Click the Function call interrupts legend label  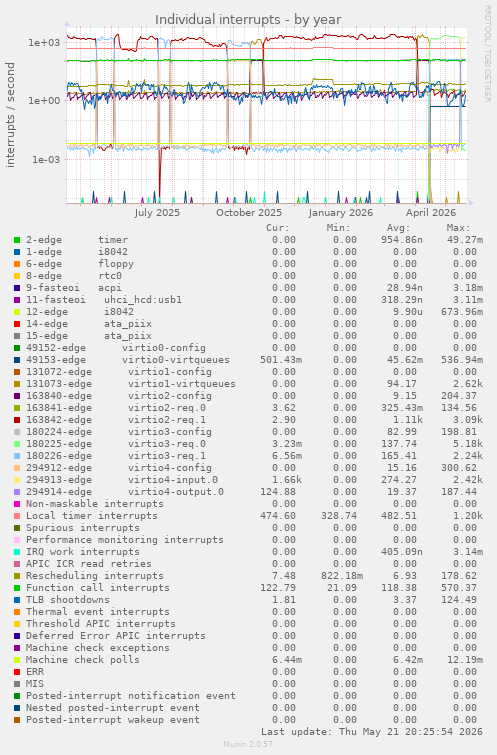pos(98,588)
